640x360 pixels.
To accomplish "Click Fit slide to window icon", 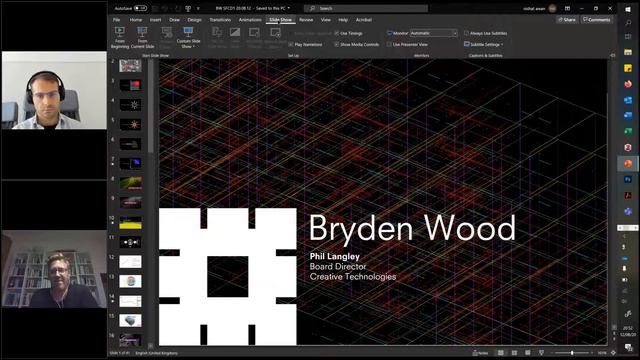I will pos(613,353).
